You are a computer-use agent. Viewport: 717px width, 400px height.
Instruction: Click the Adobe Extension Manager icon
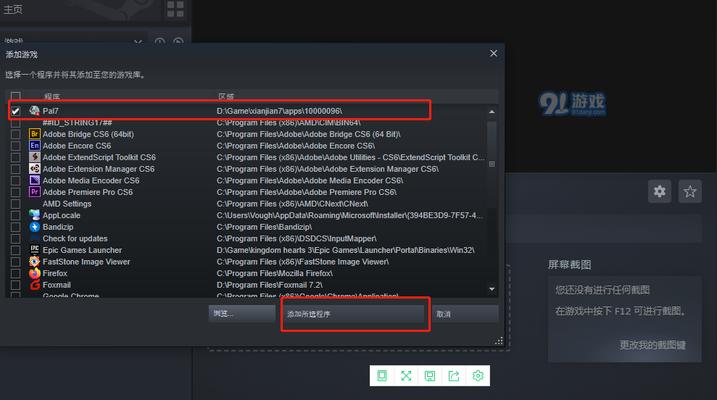tap(34, 169)
